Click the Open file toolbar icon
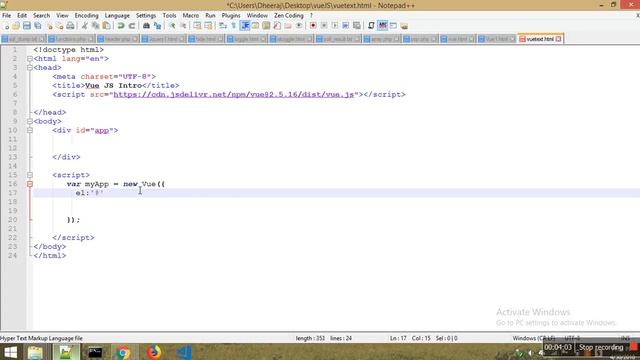This screenshot has width=640, height=360. [x=16, y=26]
